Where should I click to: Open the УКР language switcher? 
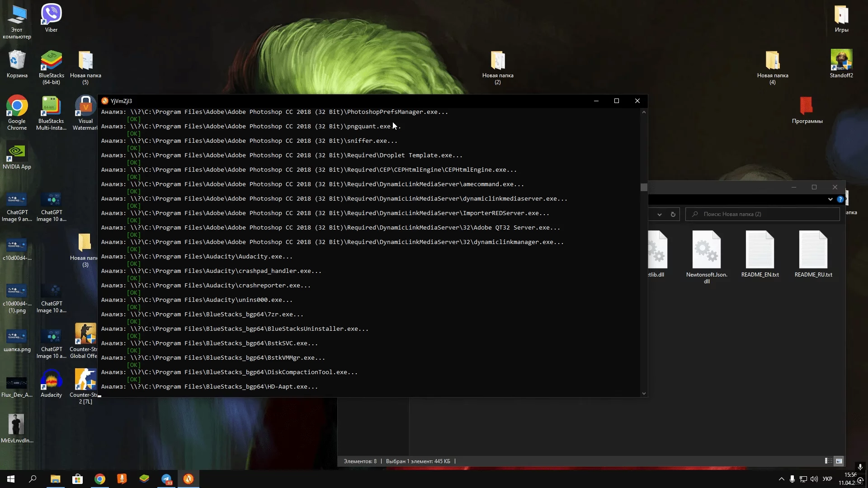click(x=827, y=479)
